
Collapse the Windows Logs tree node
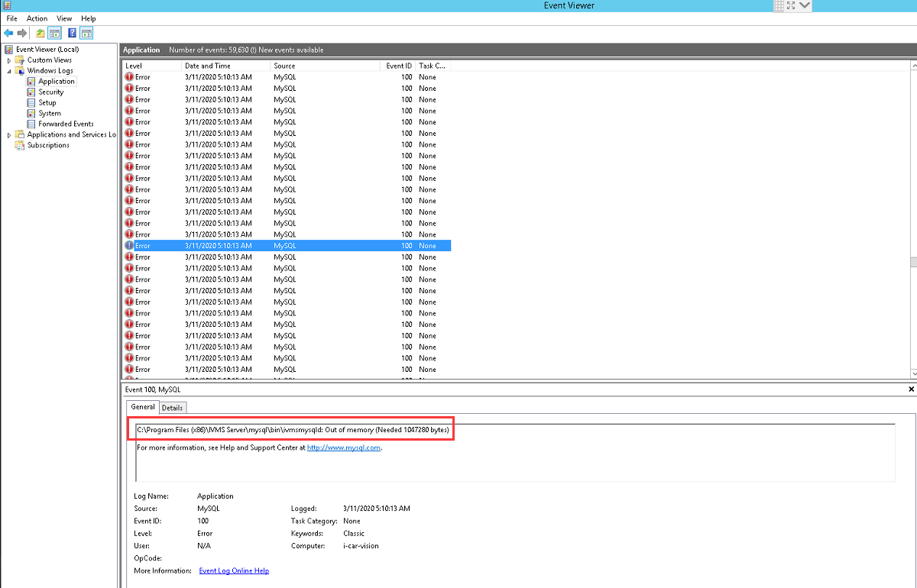(9, 70)
